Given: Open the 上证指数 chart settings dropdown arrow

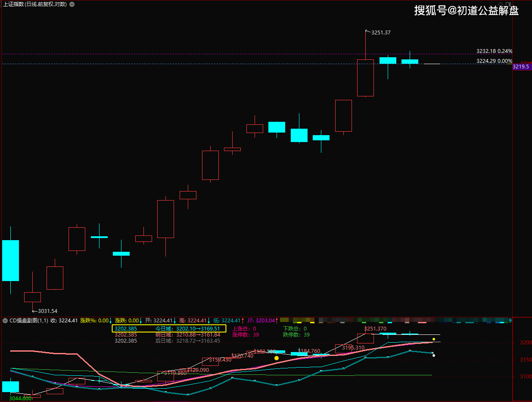Looking at the screenshot, I should coord(72,4).
